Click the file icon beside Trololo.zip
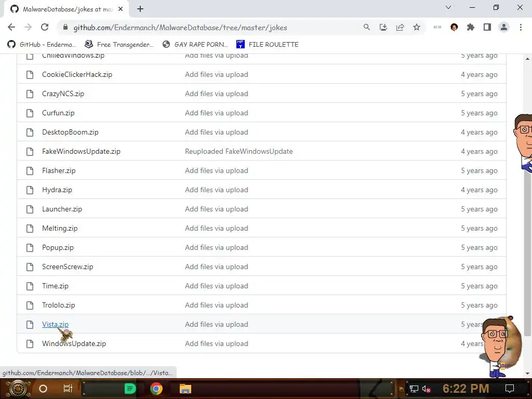The image size is (532, 399). pos(30,305)
